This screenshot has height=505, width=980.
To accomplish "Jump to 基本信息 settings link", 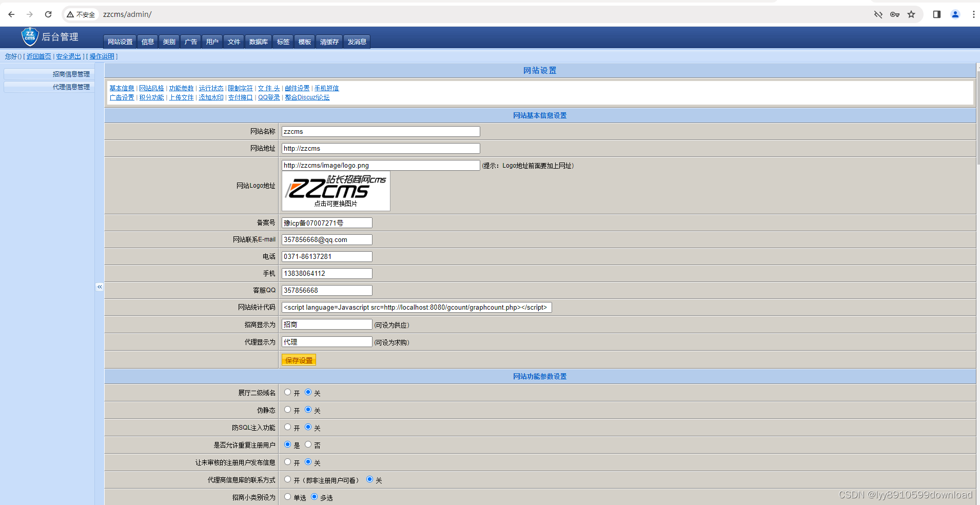I will tap(122, 88).
